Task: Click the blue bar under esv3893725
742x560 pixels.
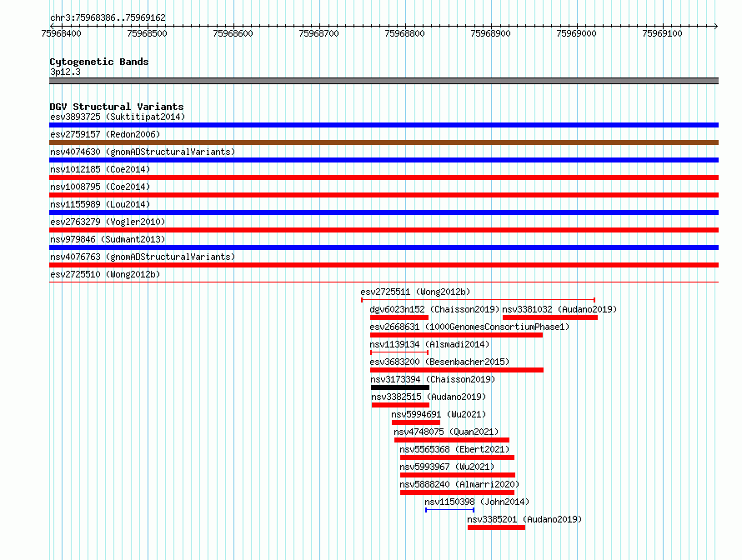Action: coord(384,125)
